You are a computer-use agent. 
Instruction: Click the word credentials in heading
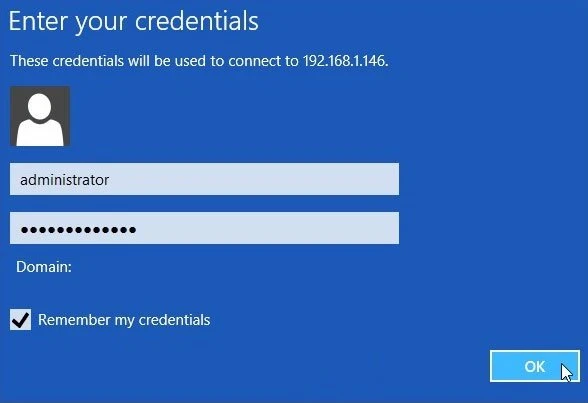coord(196,21)
